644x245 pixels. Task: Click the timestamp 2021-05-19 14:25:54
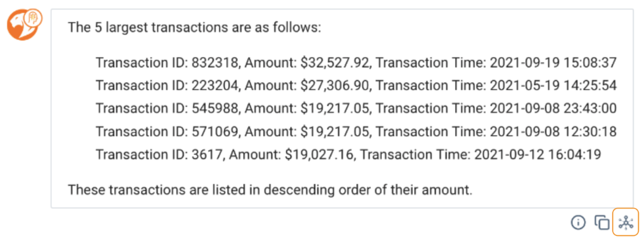coord(553,86)
